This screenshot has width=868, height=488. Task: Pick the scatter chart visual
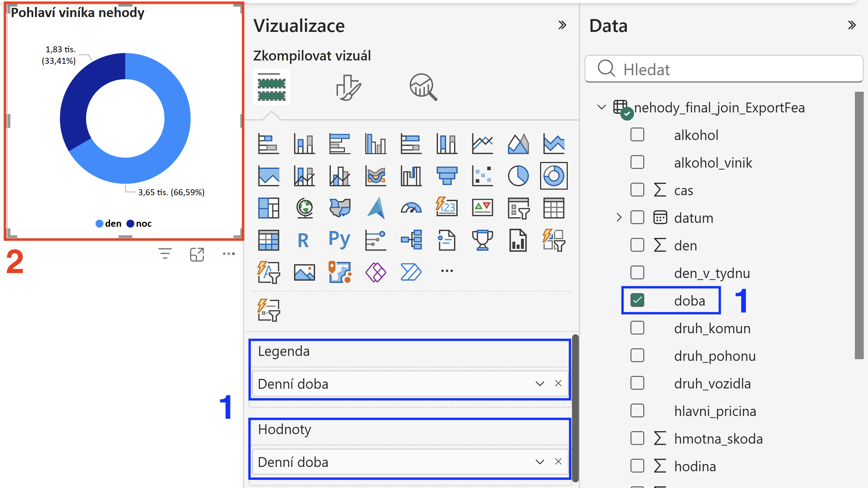tap(482, 175)
